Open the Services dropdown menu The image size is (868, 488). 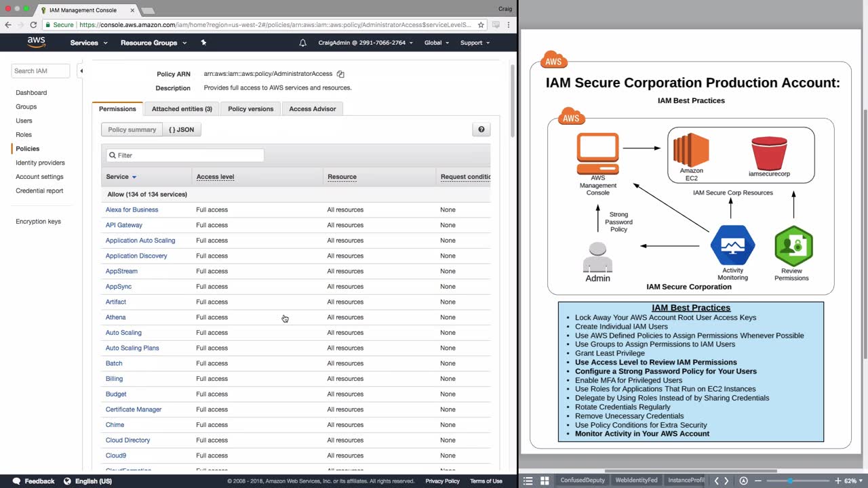(x=89, y=43)
